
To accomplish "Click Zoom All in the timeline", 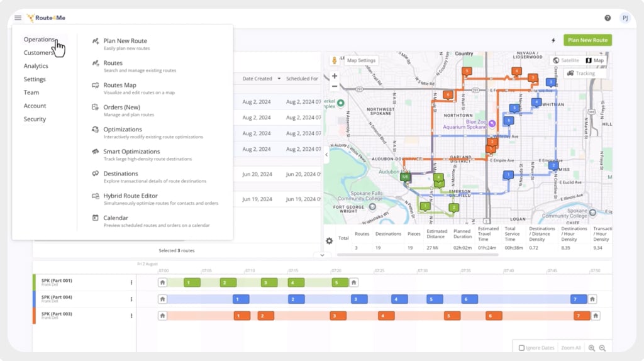I will pos(571,348).
